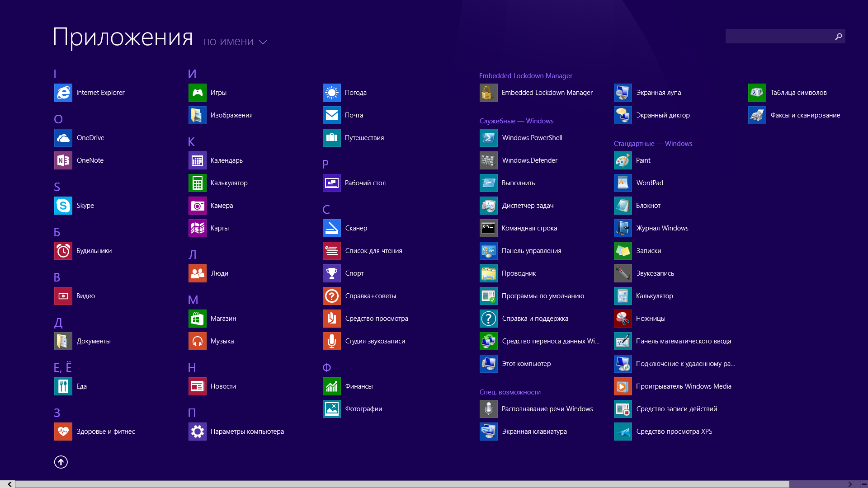Image resolution: width=868 pixels, height=488 pixels.
Task: Open the Финансы chart icon
Action: pyautogui.click(x=332, y=386)
